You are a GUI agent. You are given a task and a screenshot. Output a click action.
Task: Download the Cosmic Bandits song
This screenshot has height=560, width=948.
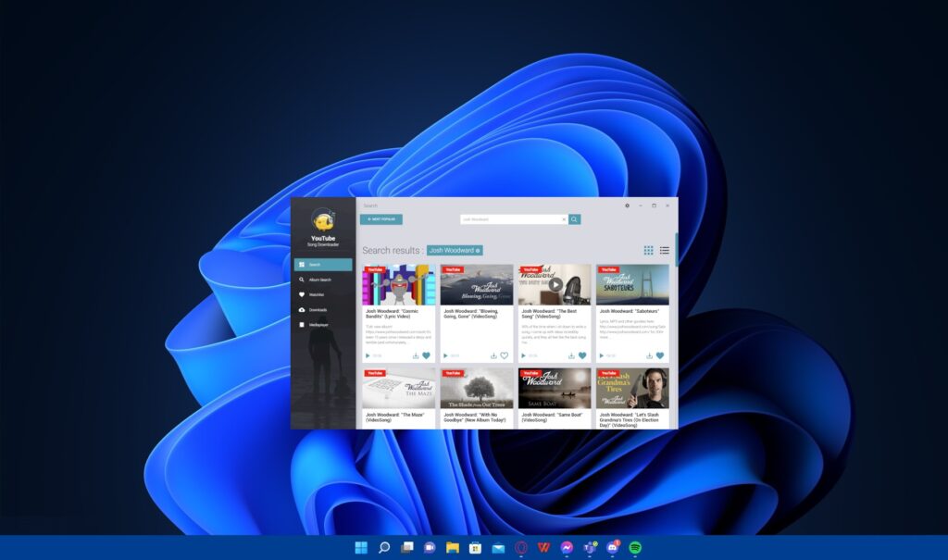click(416, 356)
